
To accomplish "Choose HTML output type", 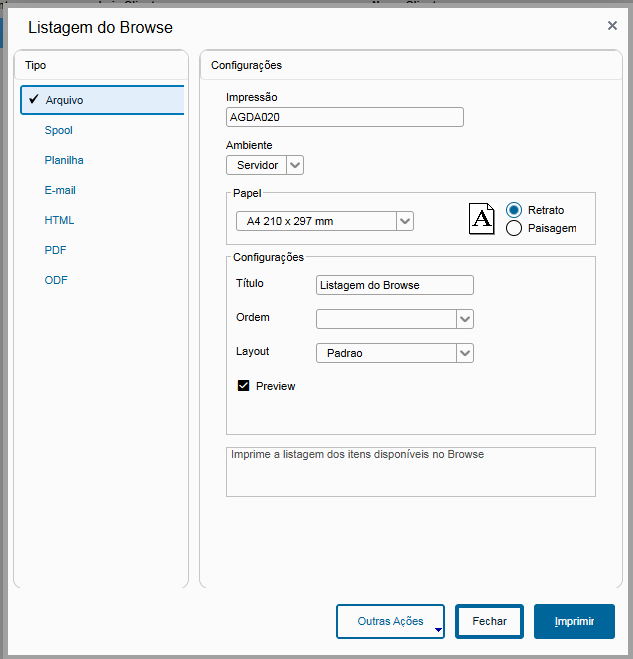I will (59, 220).
